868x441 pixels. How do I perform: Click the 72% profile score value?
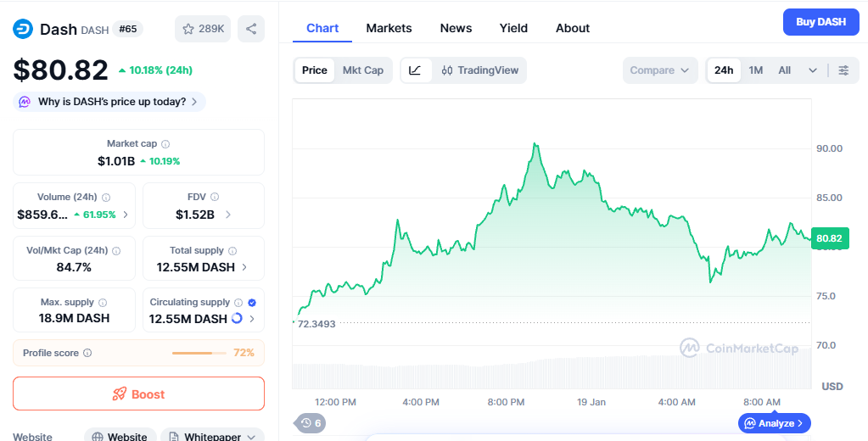click(244, 353)
